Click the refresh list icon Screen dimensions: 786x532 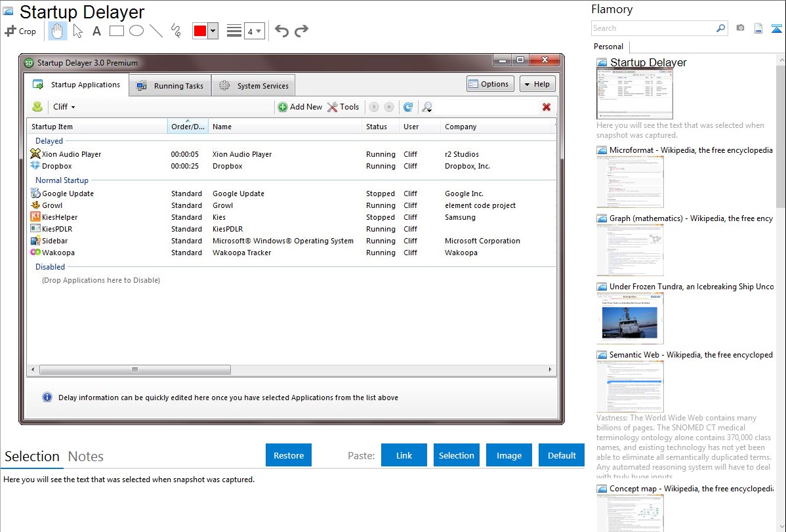[409, 107]
